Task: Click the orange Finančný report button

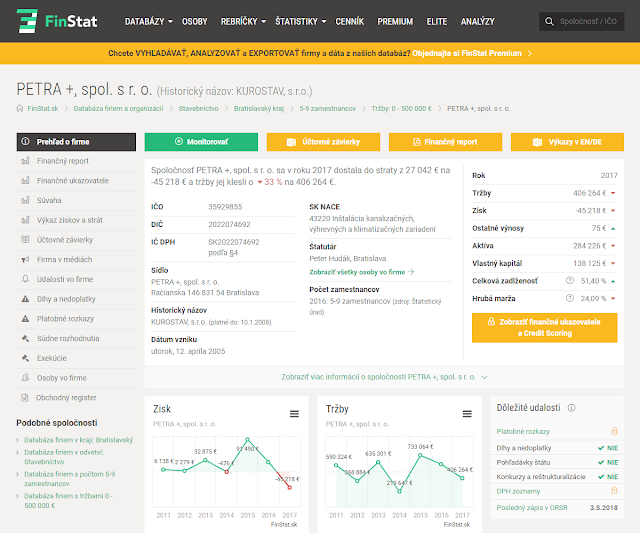Action: pos(445,142)
